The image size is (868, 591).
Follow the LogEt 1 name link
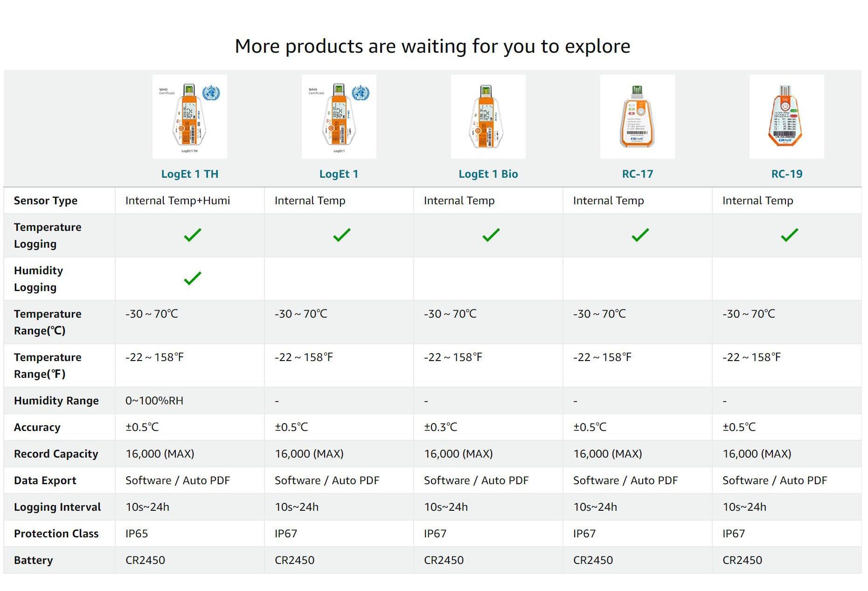pos(339,174)
